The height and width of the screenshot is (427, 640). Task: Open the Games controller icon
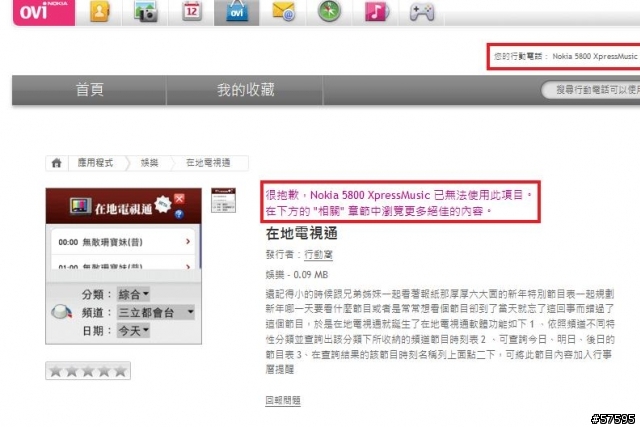tap(422, 13)
